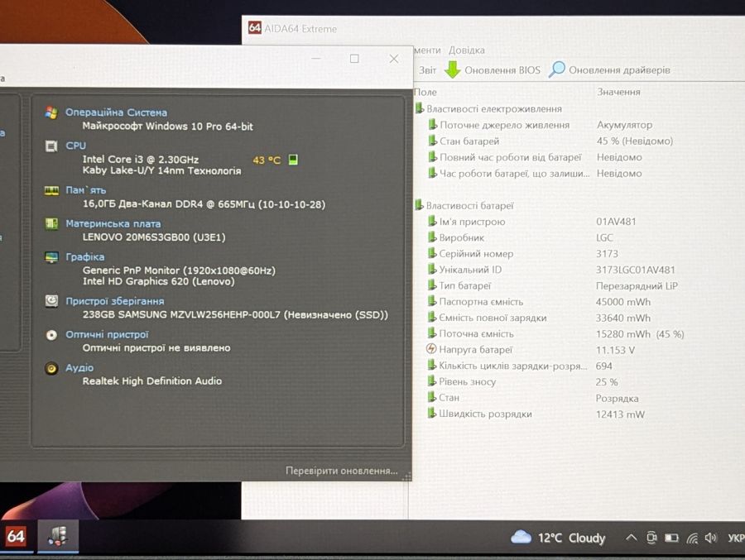Open the Операційна Система link

pyautogui.click(x=116, y=112)
